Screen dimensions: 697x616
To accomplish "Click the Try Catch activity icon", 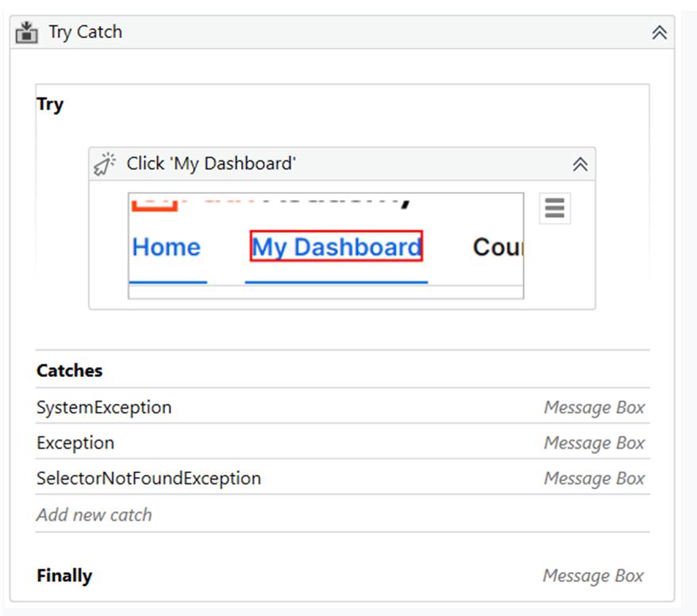I will click(x=25, y=32).
